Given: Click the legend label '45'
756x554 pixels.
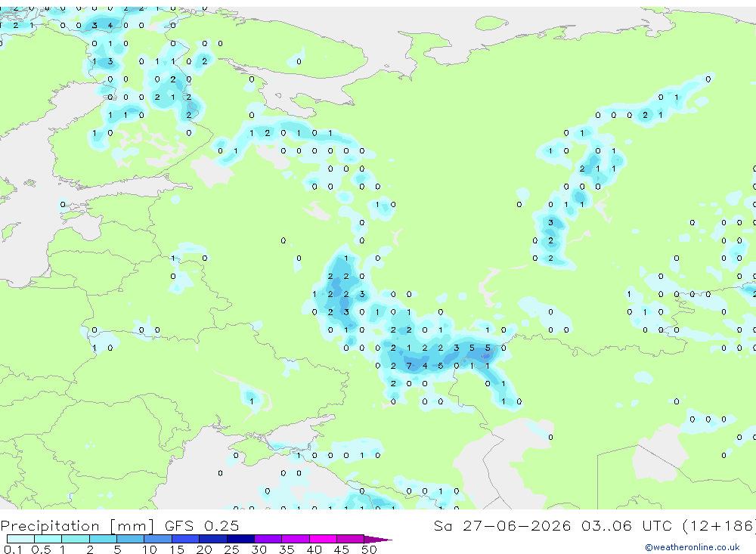Looking at the screenshot, I should [342, 549].
